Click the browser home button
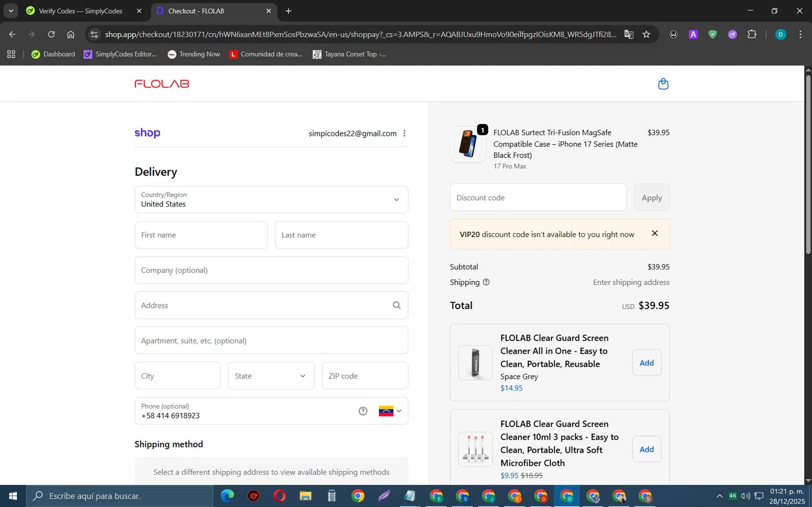The width and height of the screenshot is (812, 507). click(x=70, y=35)
